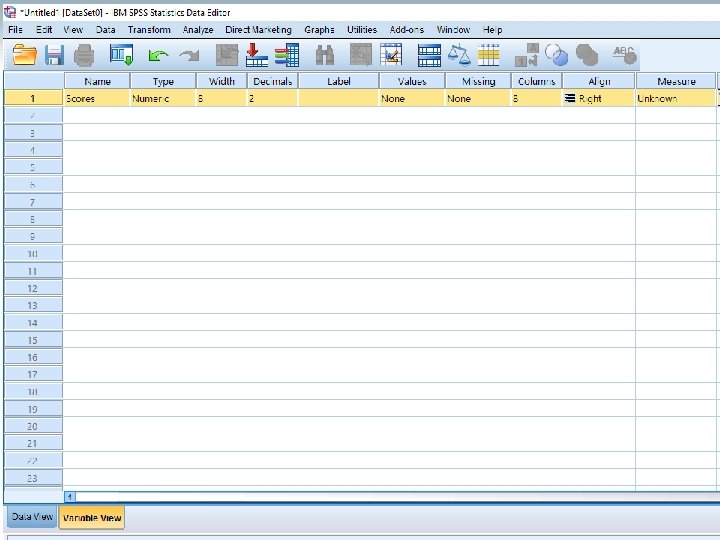The width and height of the screenshot is (720, 540).
Task: Open the Analyze menu
Action: (198, 30)
